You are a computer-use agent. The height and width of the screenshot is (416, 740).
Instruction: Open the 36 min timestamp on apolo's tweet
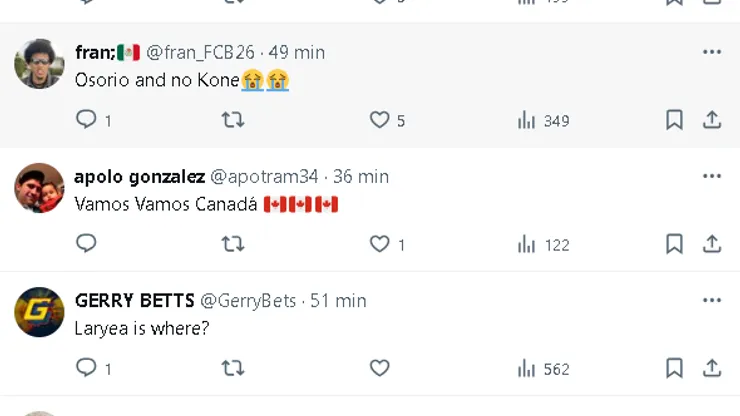pos(361,176)
